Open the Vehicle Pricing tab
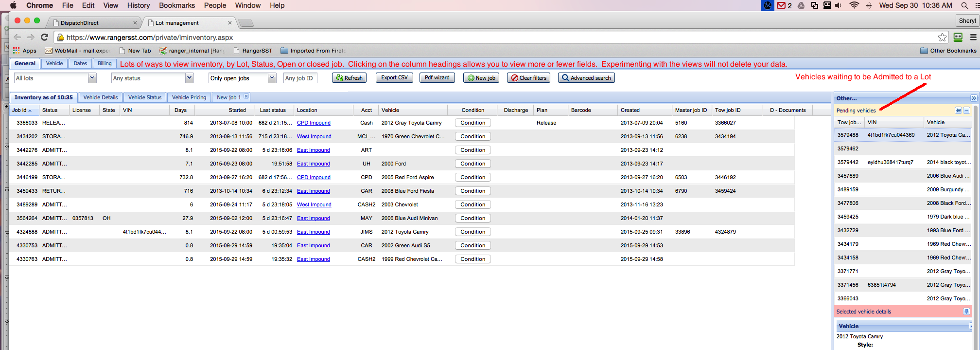This screenshot has width=980, height=350. pos(189,97)
